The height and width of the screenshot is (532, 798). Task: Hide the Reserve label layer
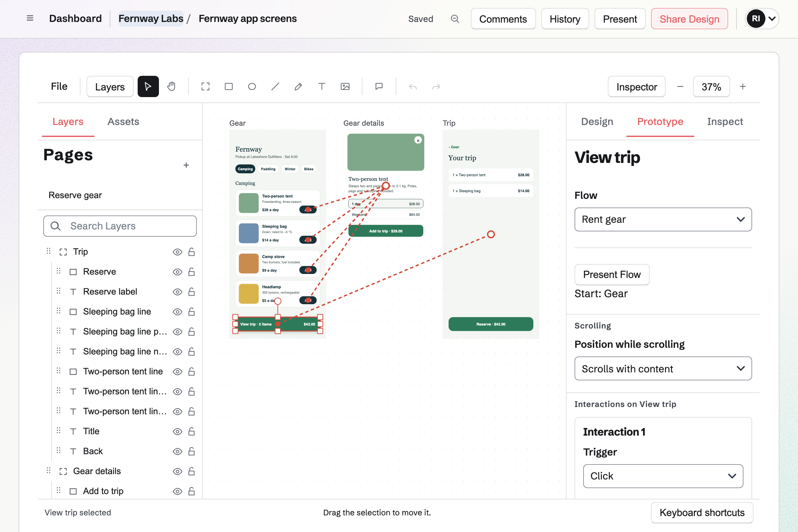pos(178,292)
